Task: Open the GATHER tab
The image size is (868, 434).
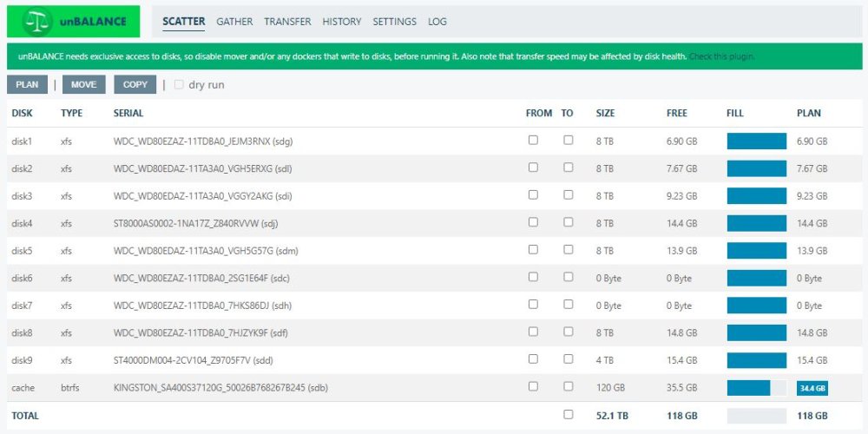Action: pyautogui.click(x=234, y=22)
